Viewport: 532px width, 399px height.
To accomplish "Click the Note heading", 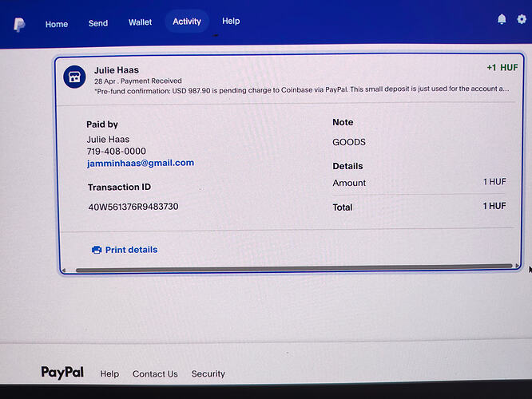I will click(x=343, y=122).
